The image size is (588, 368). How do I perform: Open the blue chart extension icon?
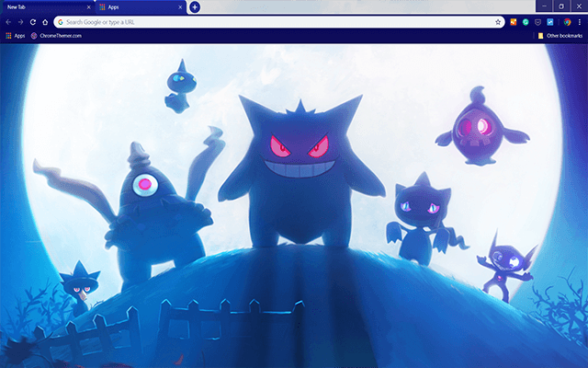point(549,22)
